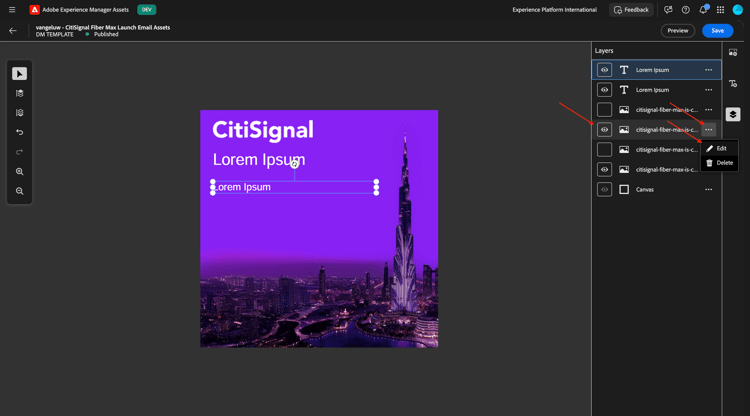Viewport: 750px width, 416px height.
Task: Click the T icon of selected Lorem Ipsum layer
Action: point(624,70)
